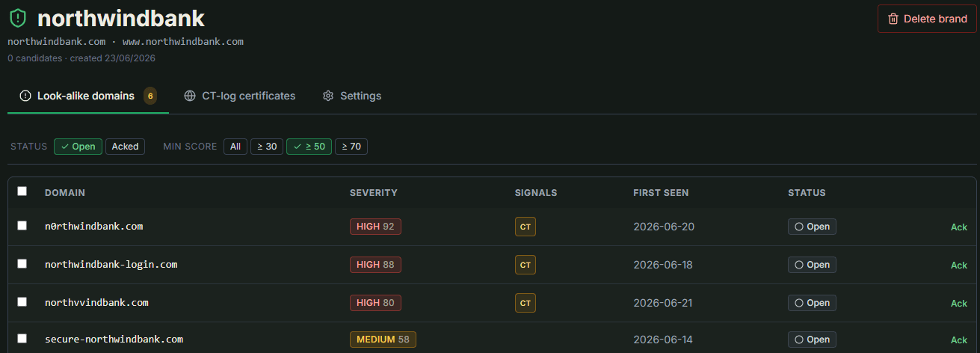Image resolution: width=980 pixels, height=353 pixels.
Task: Click the 2026-06-18 first seen date
Action: (x=664, y=264)
